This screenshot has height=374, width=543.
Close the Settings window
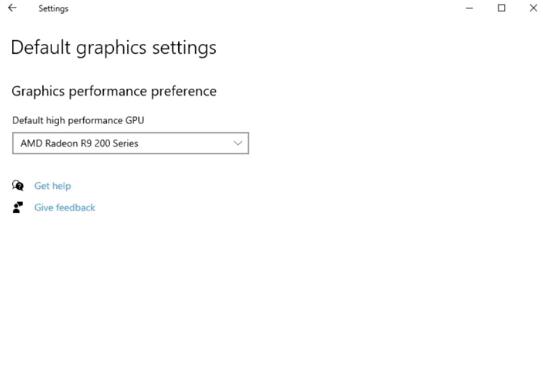(x=533, y=8)
